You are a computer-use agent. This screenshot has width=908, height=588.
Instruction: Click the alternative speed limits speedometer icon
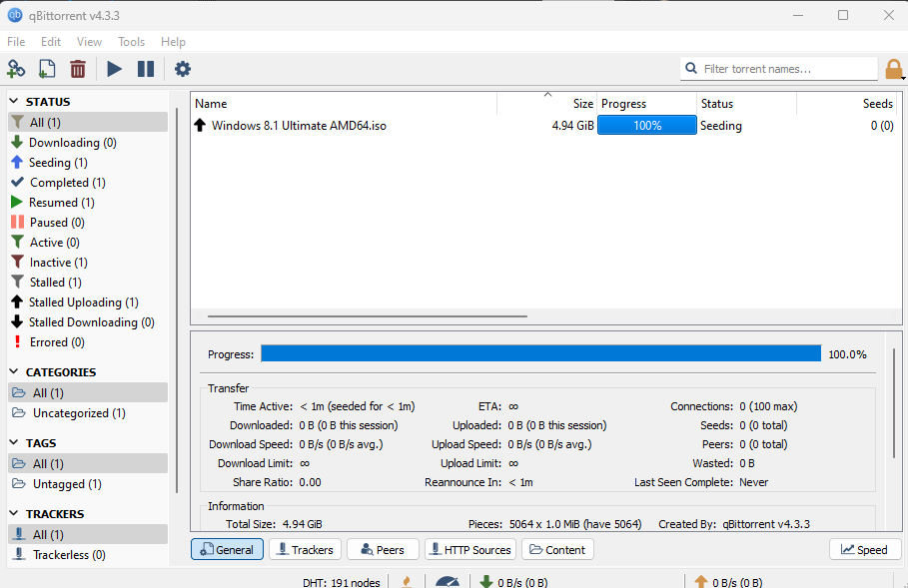[x=448, y=581]
